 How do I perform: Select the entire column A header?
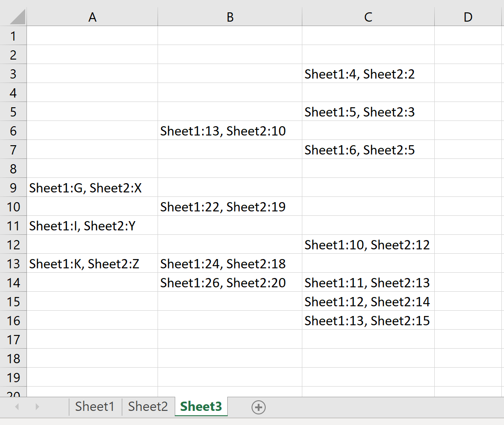pyautogui.click(x=92, y=17)
